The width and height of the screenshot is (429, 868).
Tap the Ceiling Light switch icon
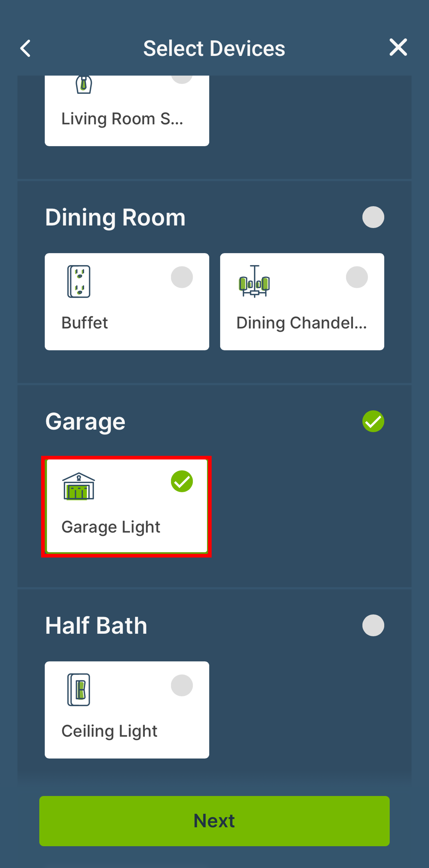click(x=79, y=689)
